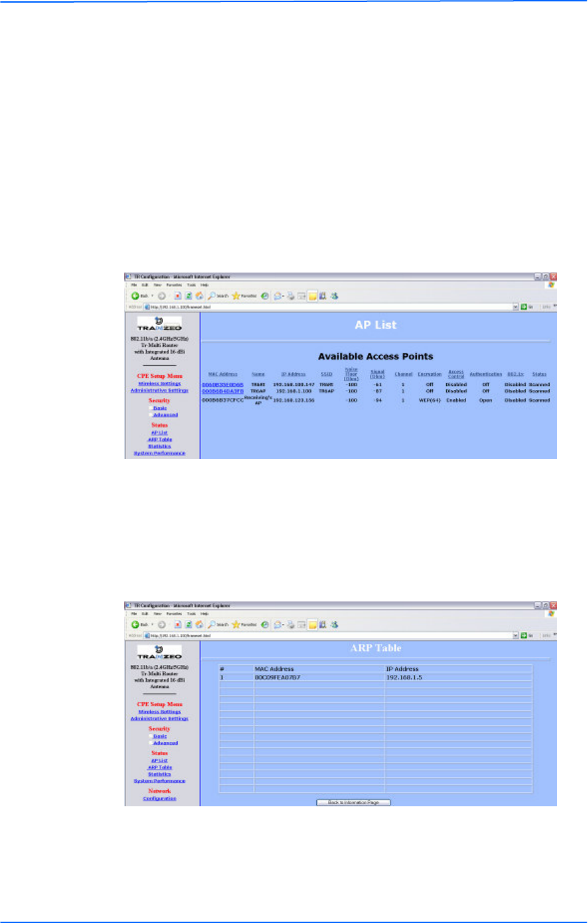The image size is (588, 923).
Task: Click Home icon in AP List window toolbar
Action: pyautogui.click(x=200, y=296)
